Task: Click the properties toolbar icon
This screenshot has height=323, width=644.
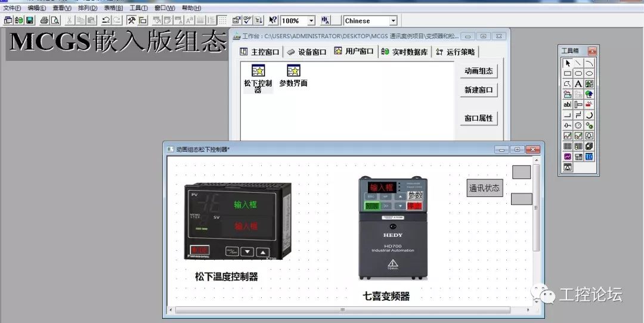Action: [x=237, y=20]
